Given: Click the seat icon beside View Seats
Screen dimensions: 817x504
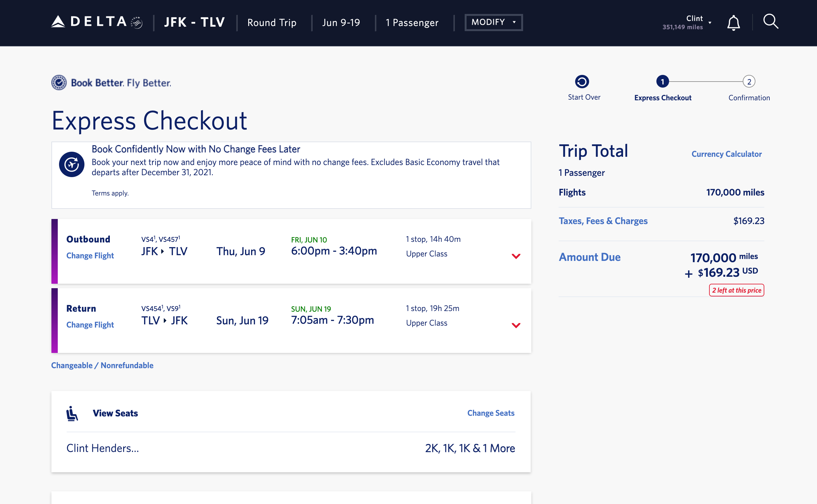Looking at the screenshot, I should coord(72,413).
